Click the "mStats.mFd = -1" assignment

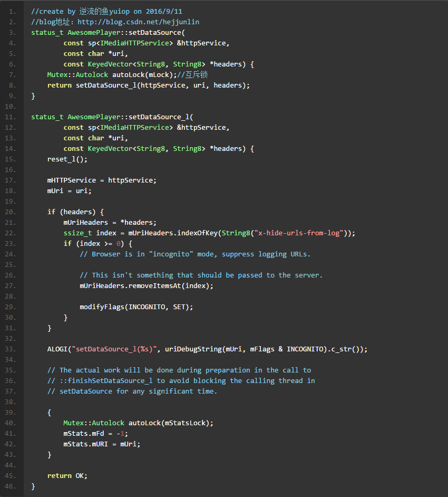click(x=95, y=433)
